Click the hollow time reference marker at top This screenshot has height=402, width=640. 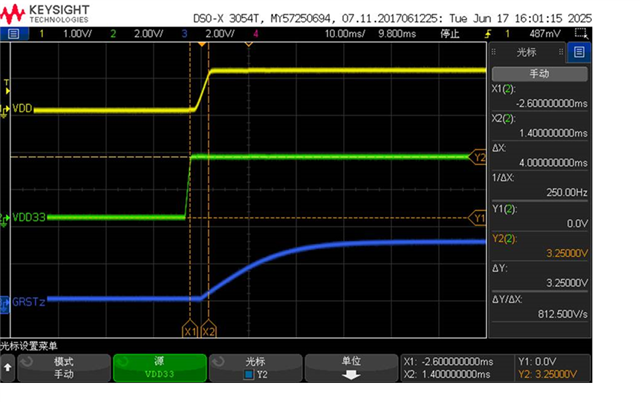point(249,43)
